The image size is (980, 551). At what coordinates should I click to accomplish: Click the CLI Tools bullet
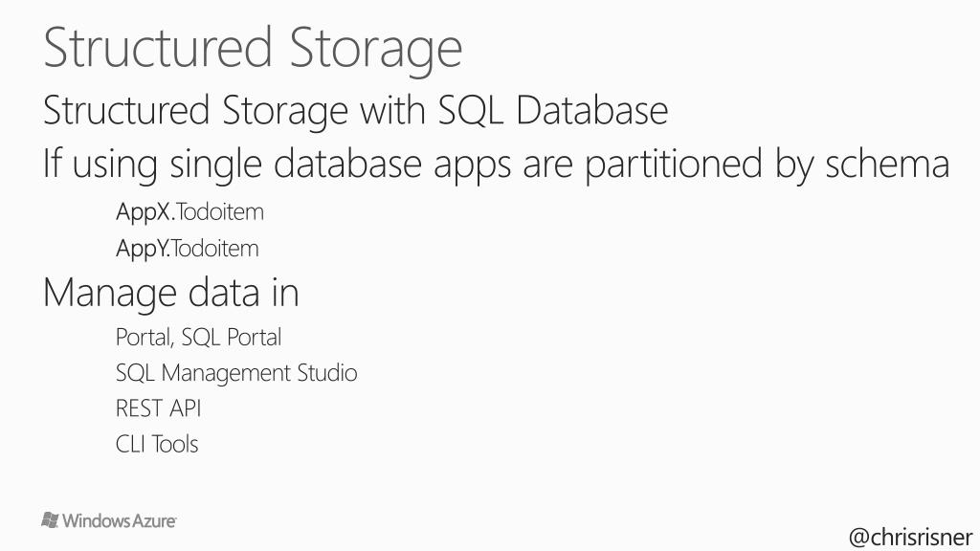[x=157, y=444]
